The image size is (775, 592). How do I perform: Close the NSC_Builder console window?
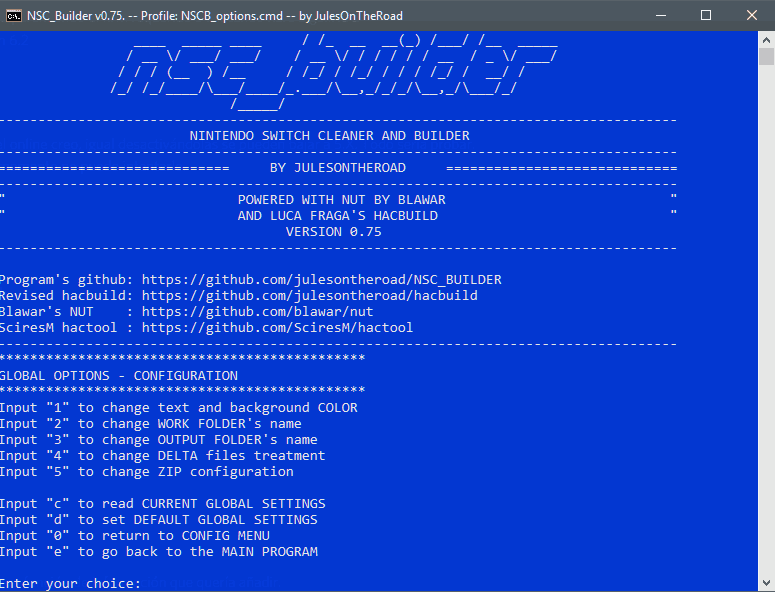752,15
